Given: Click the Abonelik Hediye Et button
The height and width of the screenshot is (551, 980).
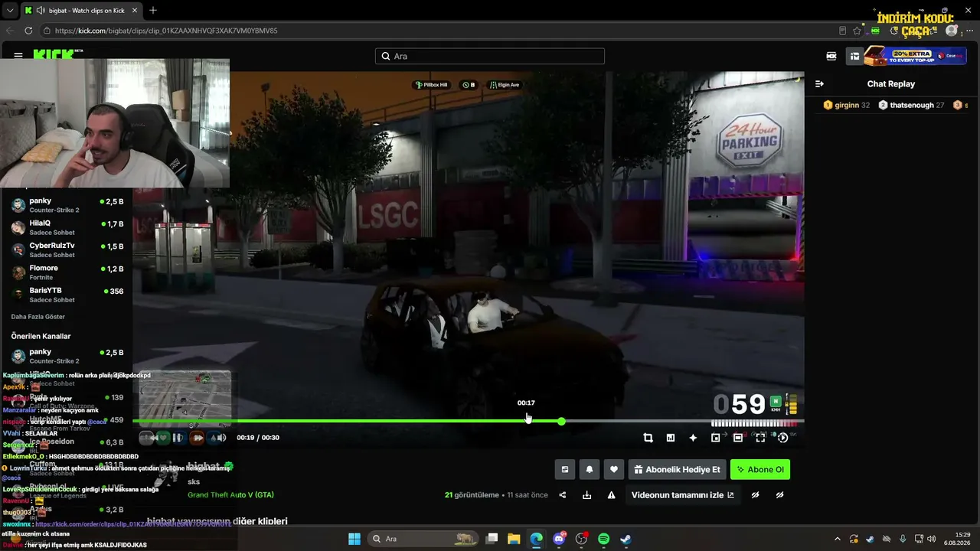Looking at the screenshot, I should tap(678, 469).
